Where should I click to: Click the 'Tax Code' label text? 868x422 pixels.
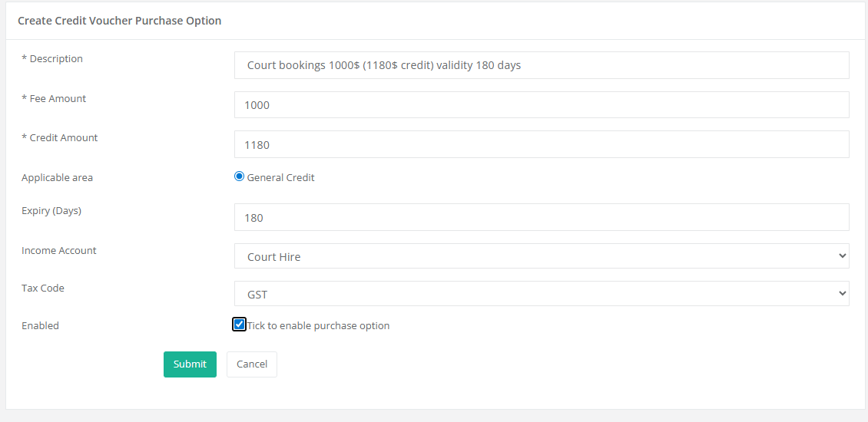click(x=43, y=288)
